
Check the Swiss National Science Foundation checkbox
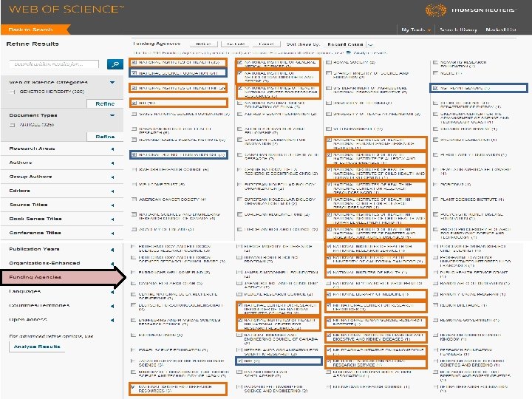(134, 114)
